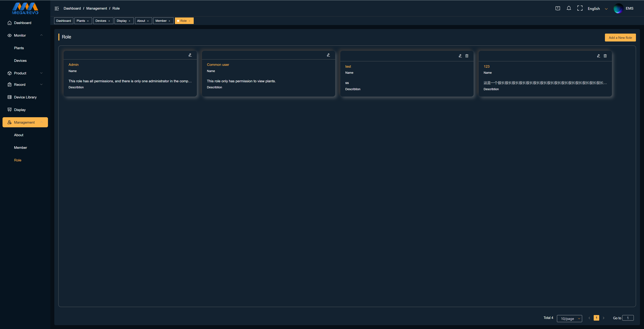Open the 10/page size dropdown

570,318
